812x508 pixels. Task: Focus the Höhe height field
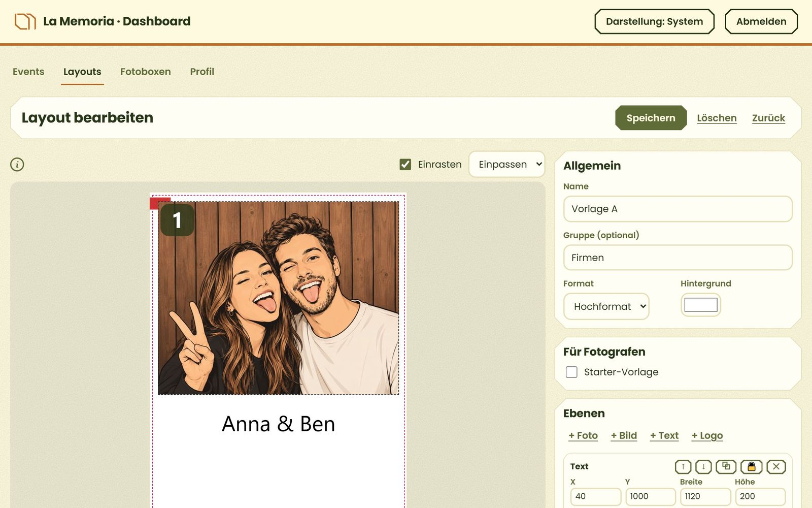tap(760, 496)
